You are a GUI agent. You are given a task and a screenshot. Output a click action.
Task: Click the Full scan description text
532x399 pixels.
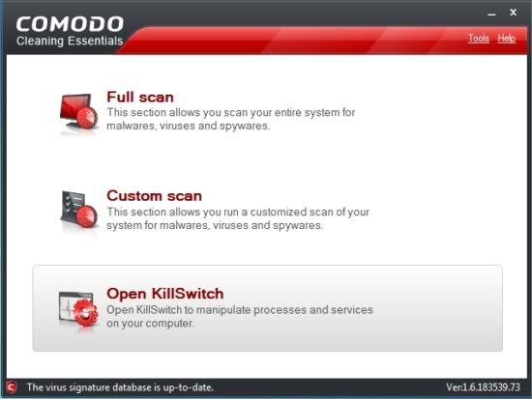[231, 119]
